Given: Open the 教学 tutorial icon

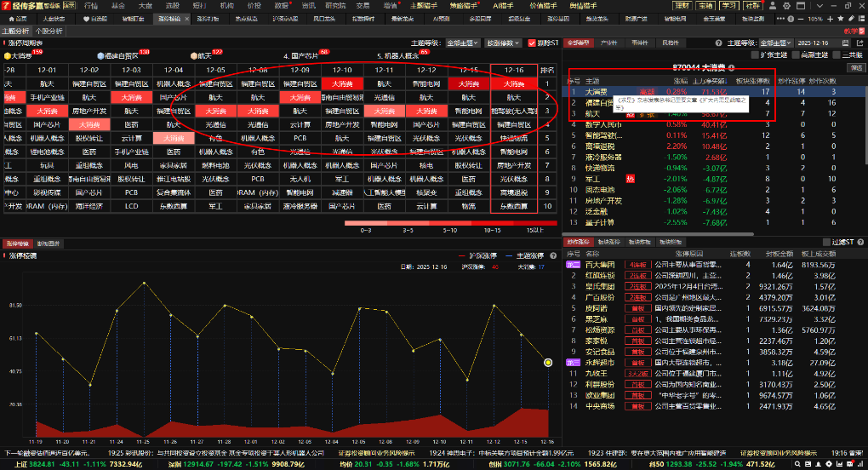Looking at the screenshot, I should point(852,31).
